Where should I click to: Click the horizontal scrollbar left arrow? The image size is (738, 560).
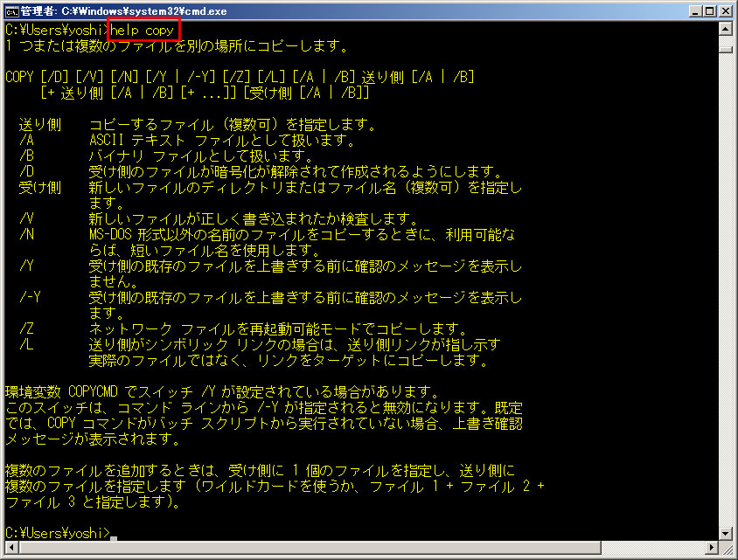[x=11, y=547]
